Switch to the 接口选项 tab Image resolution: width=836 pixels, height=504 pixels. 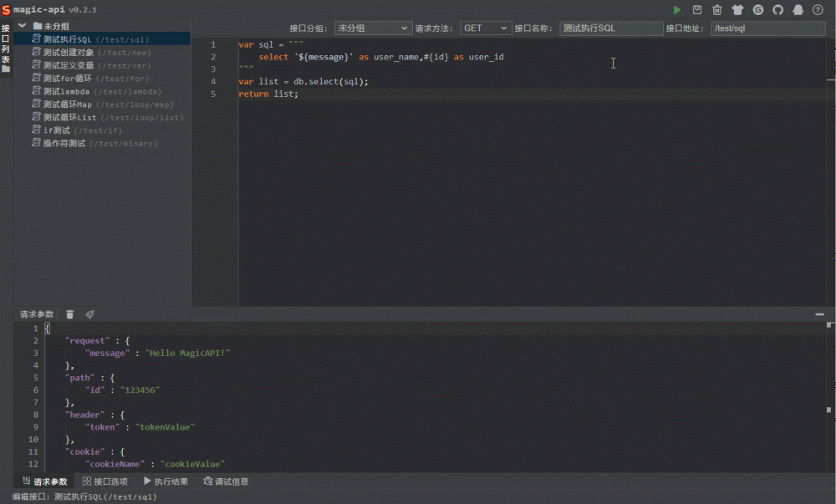[106, 481]
